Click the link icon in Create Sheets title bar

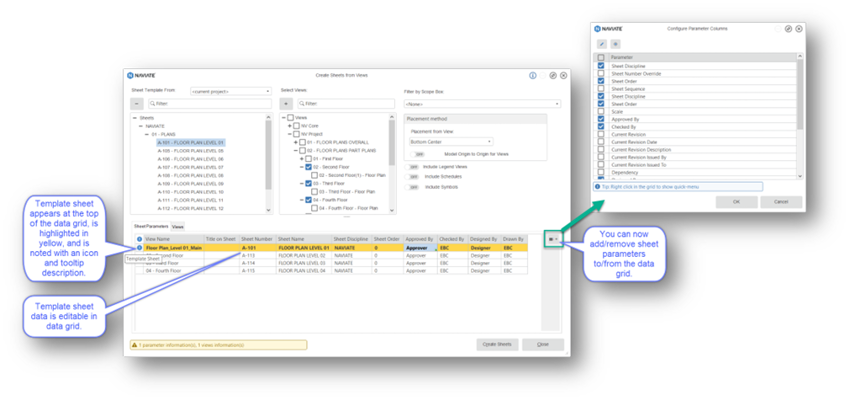pos(553,75)
